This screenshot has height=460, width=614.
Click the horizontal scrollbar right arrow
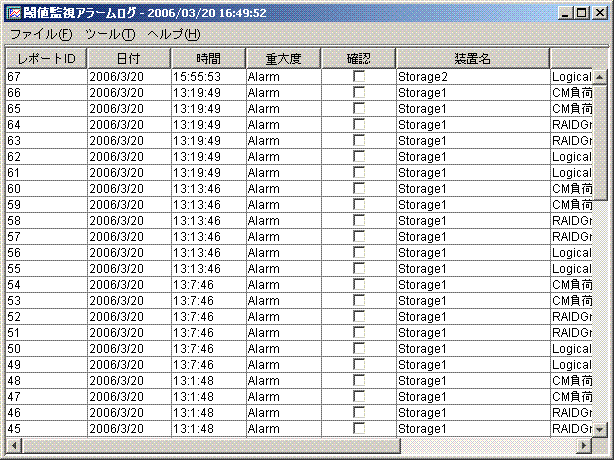[x=584, y=445]
